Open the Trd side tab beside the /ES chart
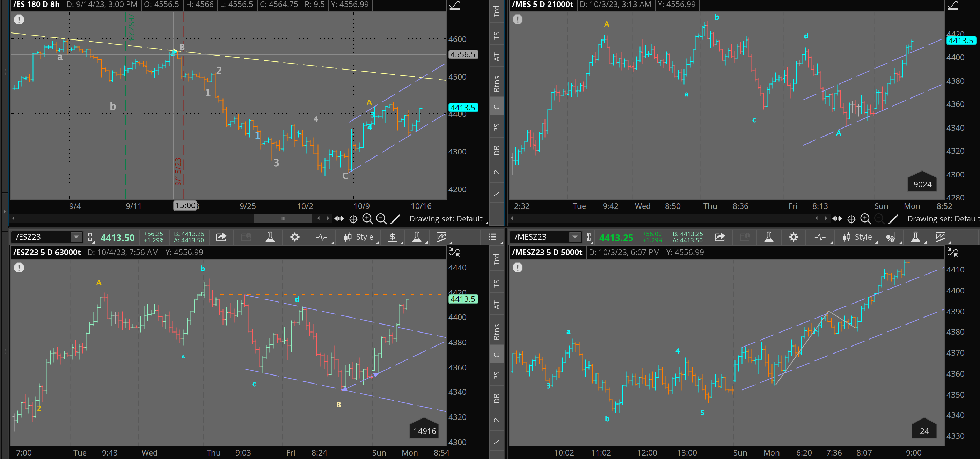This screenshot has height=459, width=980. 497,12
